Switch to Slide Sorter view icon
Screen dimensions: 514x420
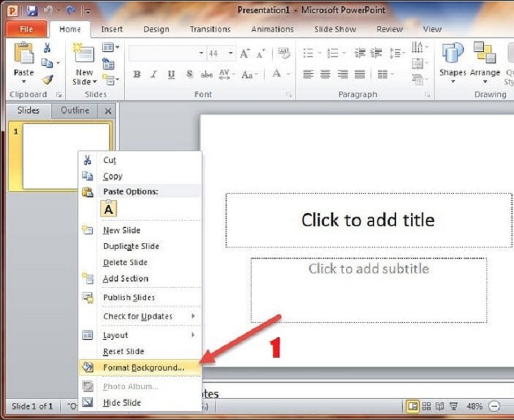click(x=426, y=406)
